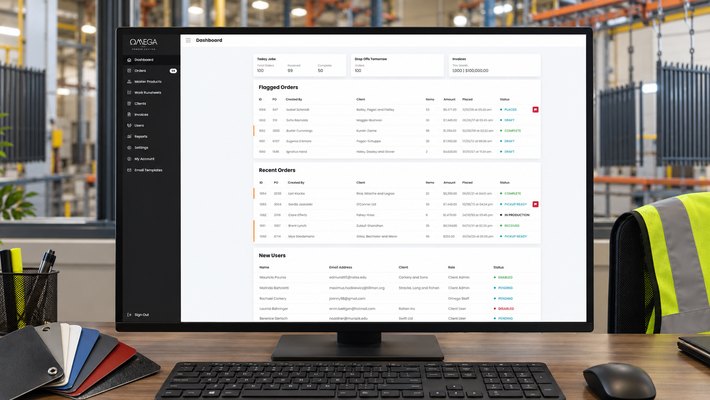Screen dimensions: 710x400
Task: Click the Clients icon in sidebar
Action: (x=129, y=104)
